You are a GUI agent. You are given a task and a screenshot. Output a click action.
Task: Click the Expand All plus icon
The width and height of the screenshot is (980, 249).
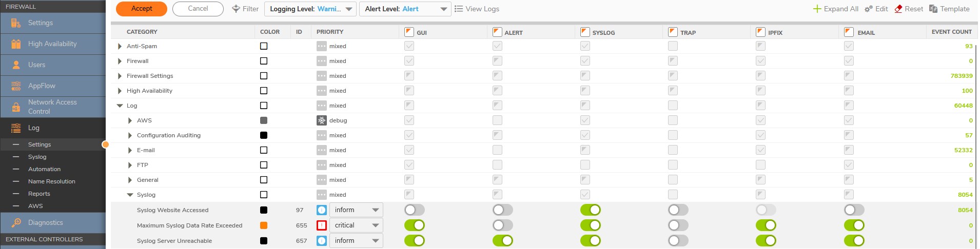(x=817, y=9)
